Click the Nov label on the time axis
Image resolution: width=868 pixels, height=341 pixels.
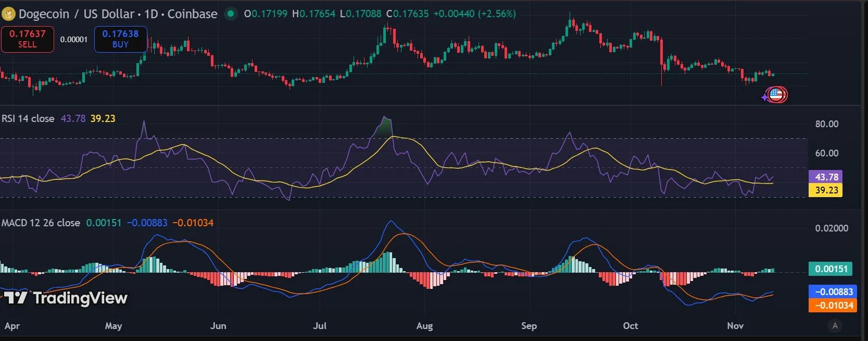(735, 326)
